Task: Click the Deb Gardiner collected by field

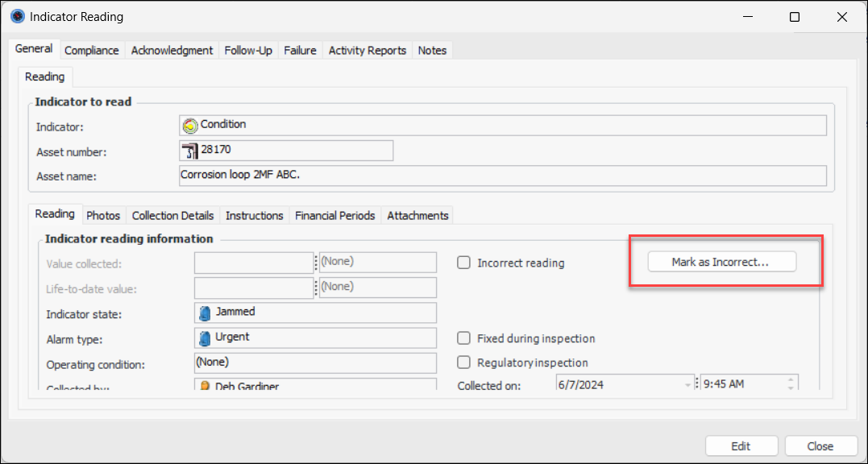Action: pos(316,383)
